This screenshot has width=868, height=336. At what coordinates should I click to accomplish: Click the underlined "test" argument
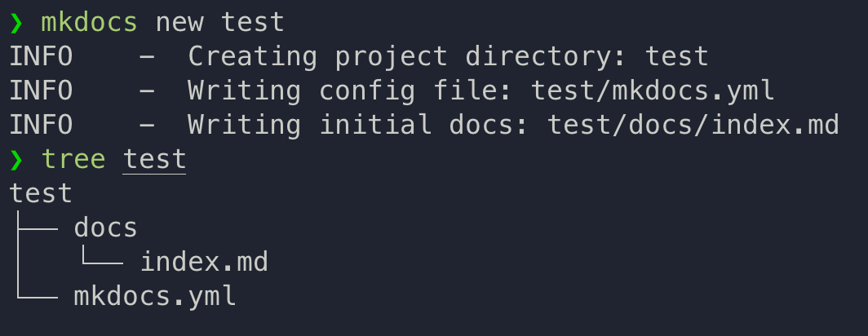point(155,160)
